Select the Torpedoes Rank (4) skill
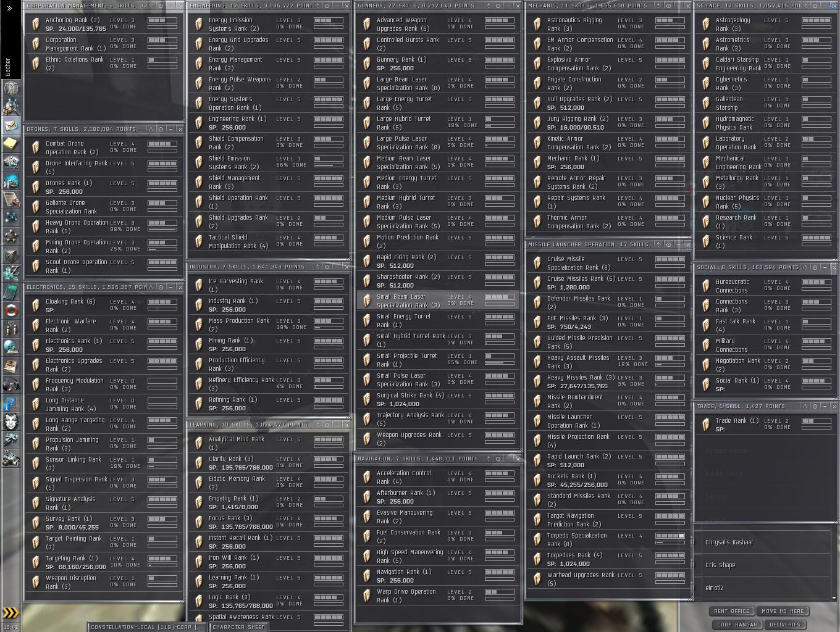The image size is (840, 632). (x=607, y=560)
